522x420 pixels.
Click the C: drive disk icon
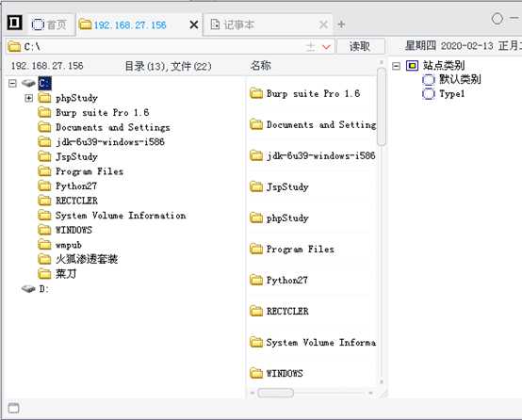click(x=28, y=83)
